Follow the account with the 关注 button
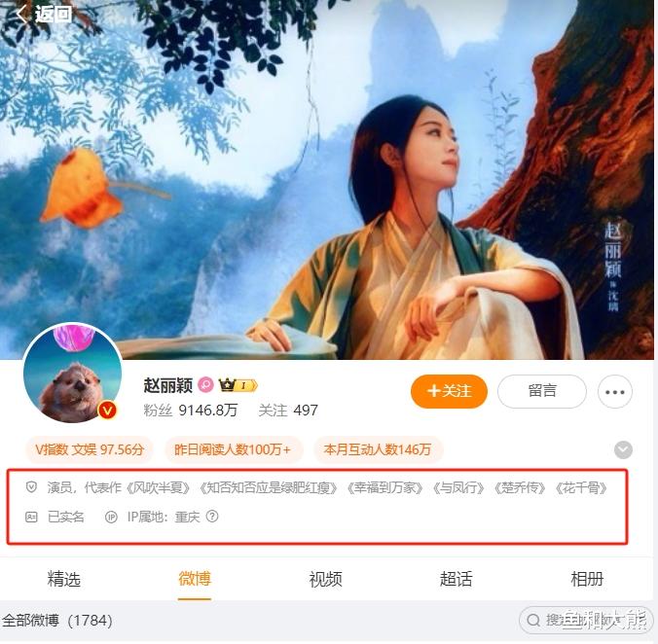Screen dimensions: 658x644 pyautogui.click(x=449, y=391)
